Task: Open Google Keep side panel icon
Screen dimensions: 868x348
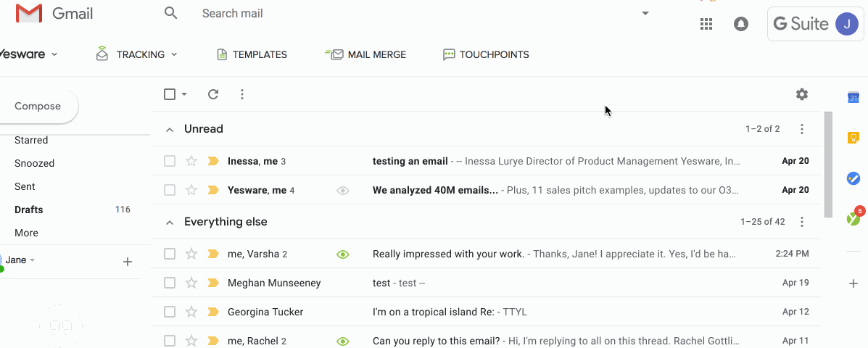Action: pos(853,138)
